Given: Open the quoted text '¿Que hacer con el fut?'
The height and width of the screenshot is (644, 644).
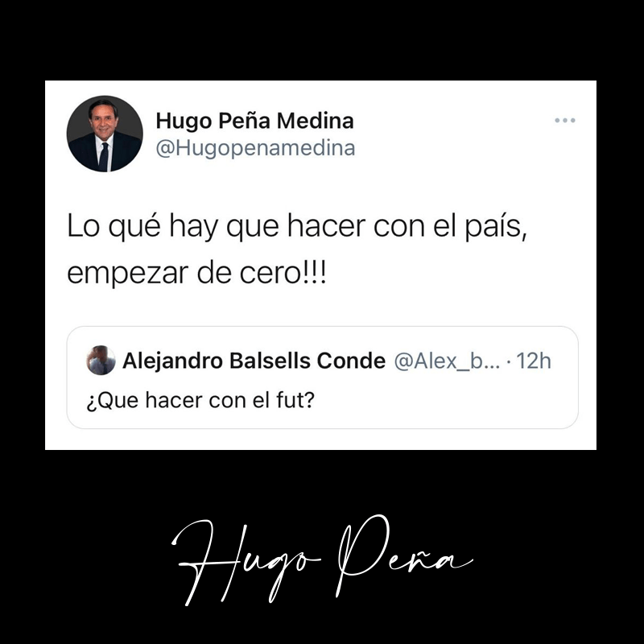Looking at the screenshot, I should coord(200,400).
